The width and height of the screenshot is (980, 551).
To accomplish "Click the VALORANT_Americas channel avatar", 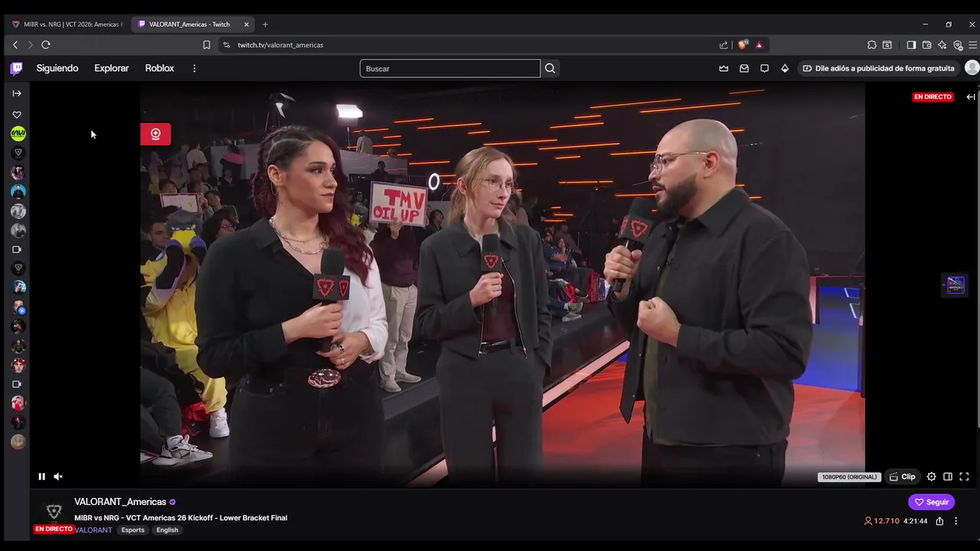I will (x=54, y=512).
